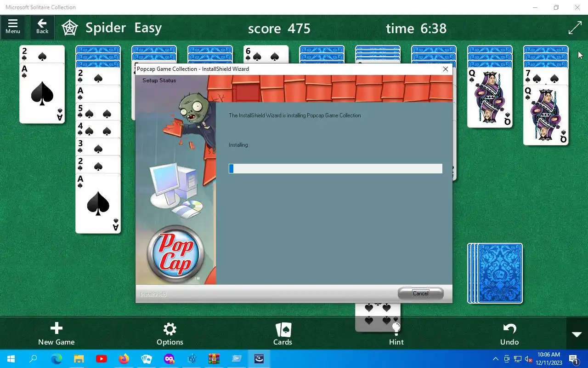The width and height of the screenshot is (588, 368).
Task: Click the installation progress bar
Action: [335, 168]
